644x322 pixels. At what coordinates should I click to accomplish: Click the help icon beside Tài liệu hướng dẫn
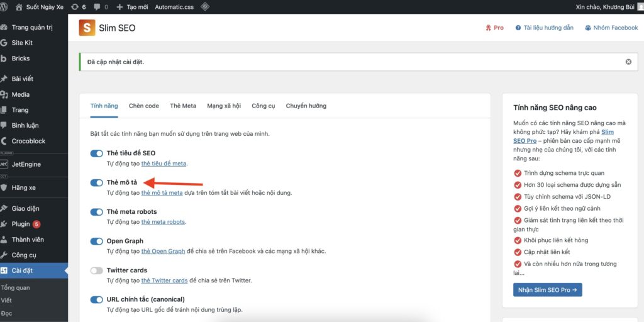518,28
